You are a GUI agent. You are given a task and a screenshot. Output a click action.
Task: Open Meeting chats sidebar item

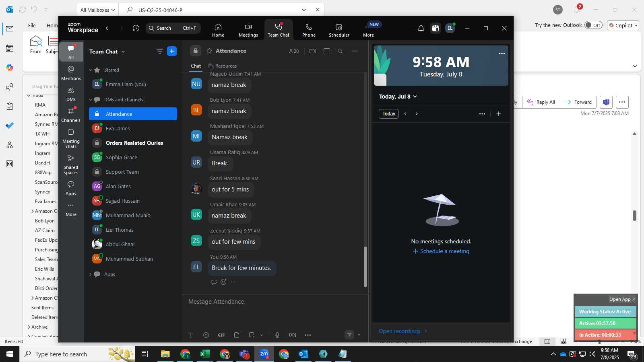point(71,138)
